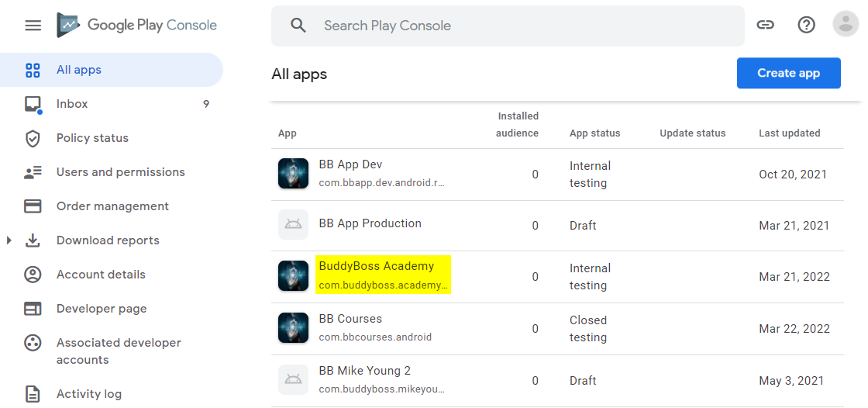Click the All apps page heading
The width and height of the screenshot is (868, 408).
point(299,74)
